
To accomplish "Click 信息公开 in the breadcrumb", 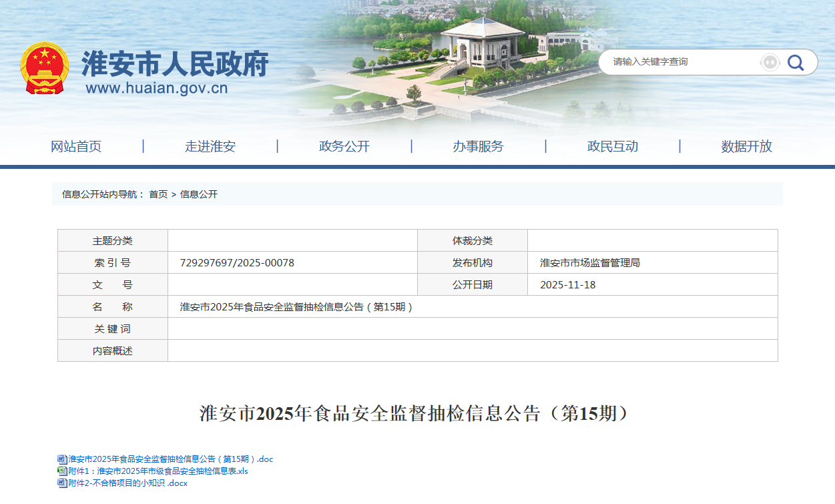I will click(199, 194).
